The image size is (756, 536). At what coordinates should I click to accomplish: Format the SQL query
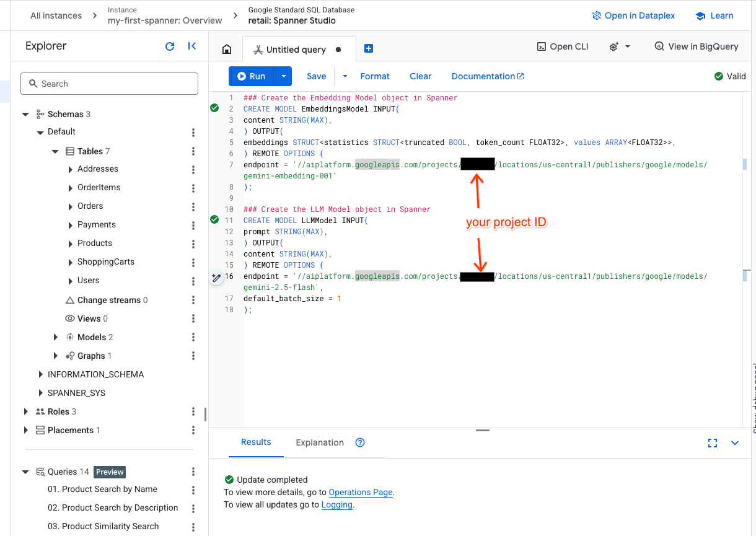374,76
